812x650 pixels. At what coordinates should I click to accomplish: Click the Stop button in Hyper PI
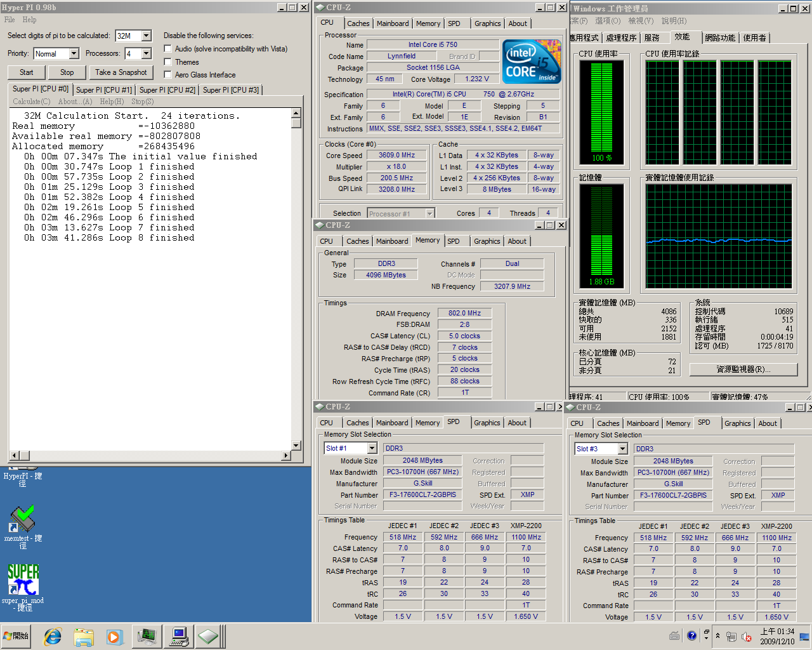67,72
